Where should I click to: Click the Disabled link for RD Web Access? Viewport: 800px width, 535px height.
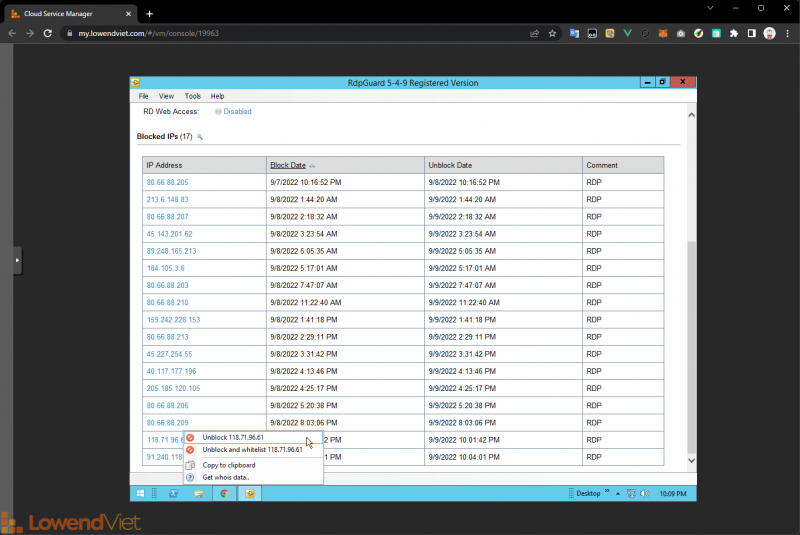237,111
